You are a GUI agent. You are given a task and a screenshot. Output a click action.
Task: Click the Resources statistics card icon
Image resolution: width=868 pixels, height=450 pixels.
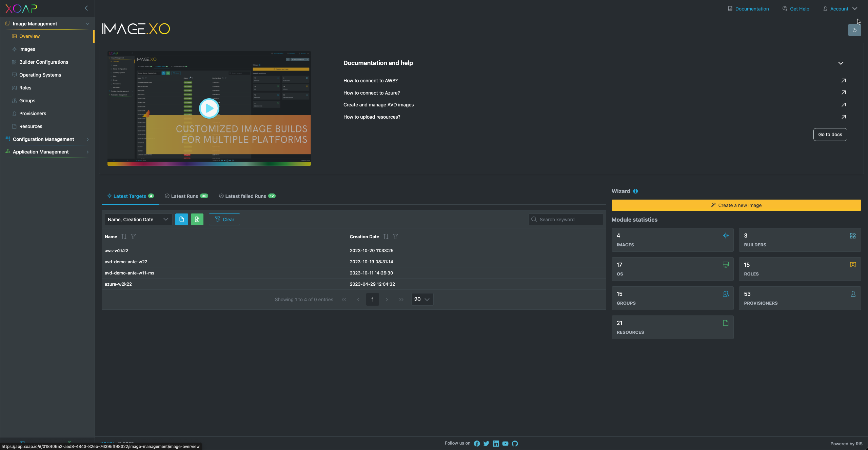click(x=726, y=323)
